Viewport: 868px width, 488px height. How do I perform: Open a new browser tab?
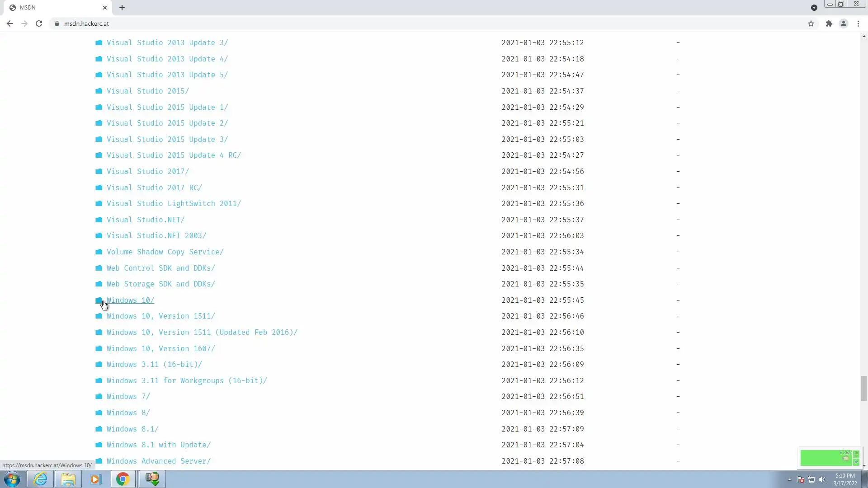pos(122,8)
